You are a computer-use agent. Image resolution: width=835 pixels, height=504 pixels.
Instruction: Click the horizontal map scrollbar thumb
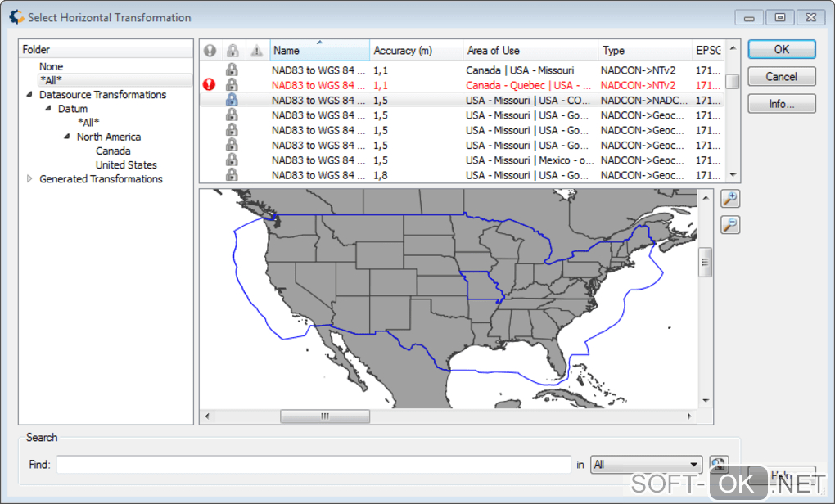coord(325,416)
